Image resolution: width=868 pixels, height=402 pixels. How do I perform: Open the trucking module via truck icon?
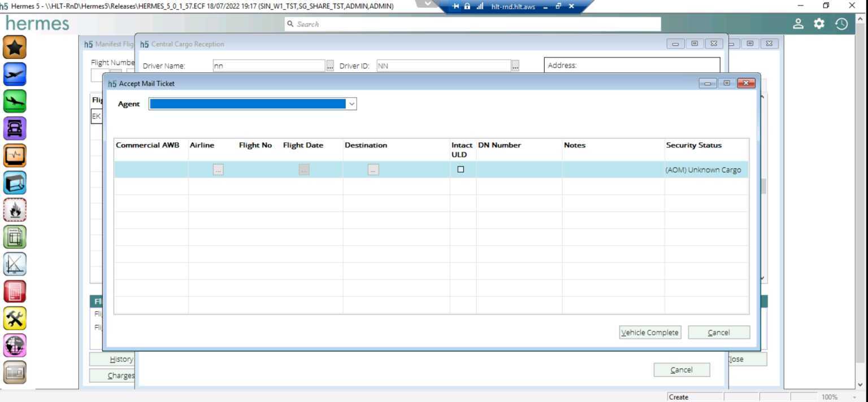click(15, 128)
